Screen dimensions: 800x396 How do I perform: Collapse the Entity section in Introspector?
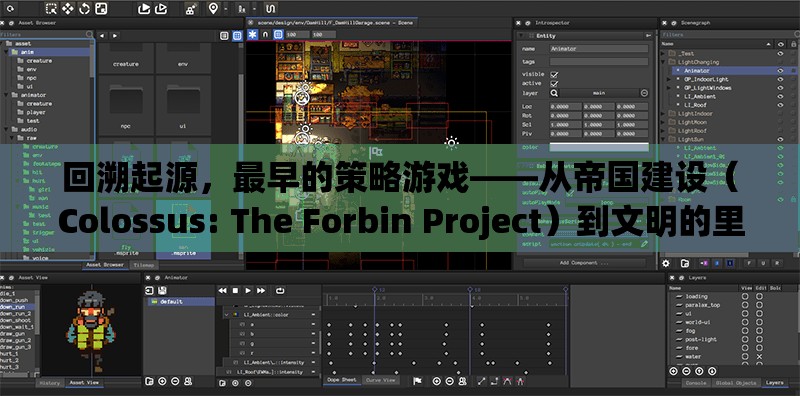(x=521, y=36)
